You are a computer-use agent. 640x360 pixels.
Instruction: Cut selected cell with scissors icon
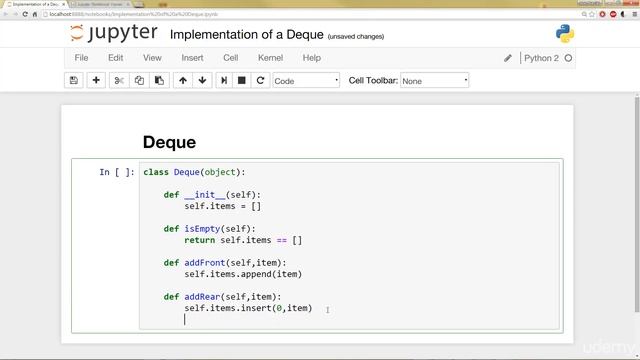pyautogui.click(x=119, y=80)
